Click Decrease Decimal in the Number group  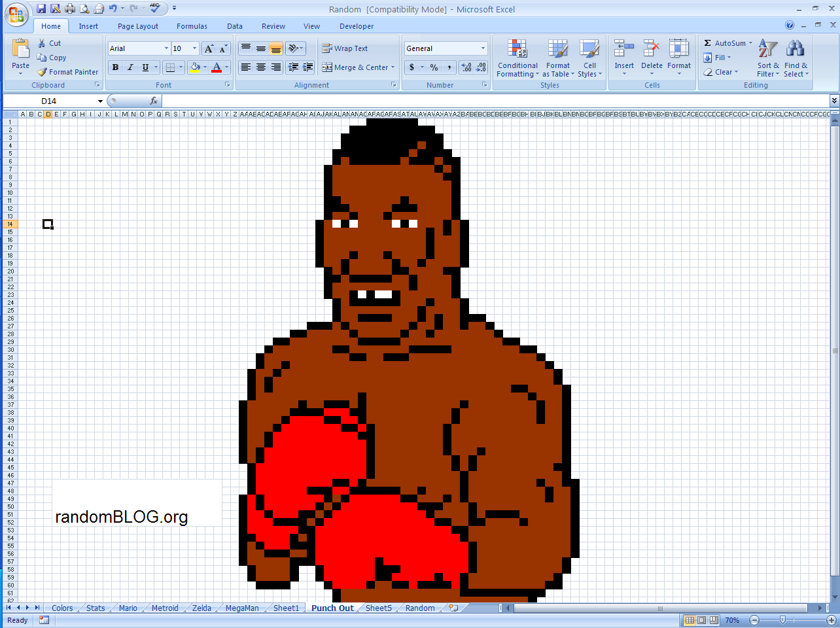coord(481,67)
